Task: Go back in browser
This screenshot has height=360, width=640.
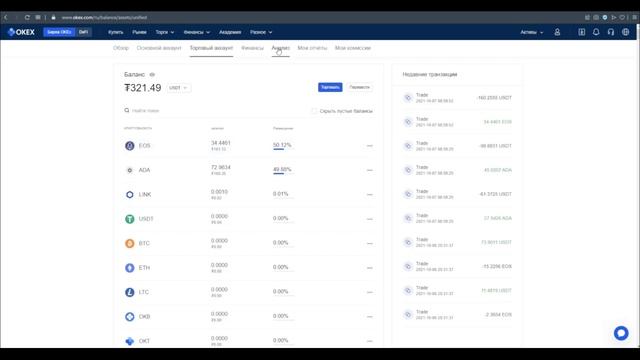Action: tap(6, 17)
